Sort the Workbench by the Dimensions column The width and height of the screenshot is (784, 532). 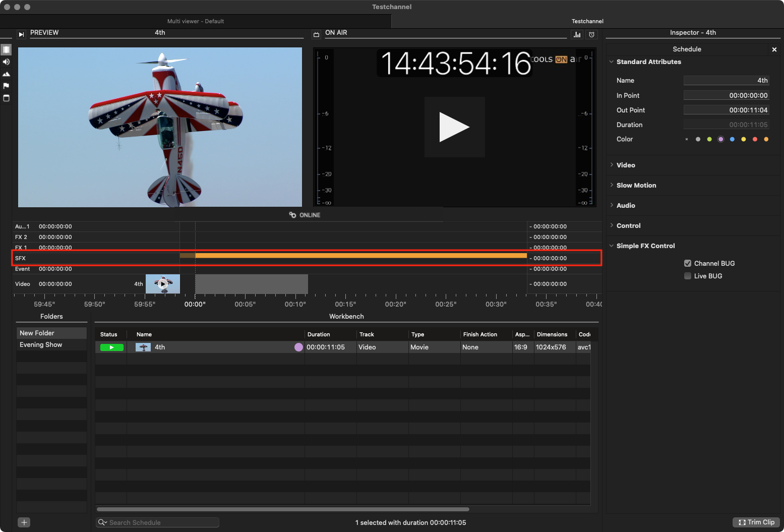tap(555, 334)
